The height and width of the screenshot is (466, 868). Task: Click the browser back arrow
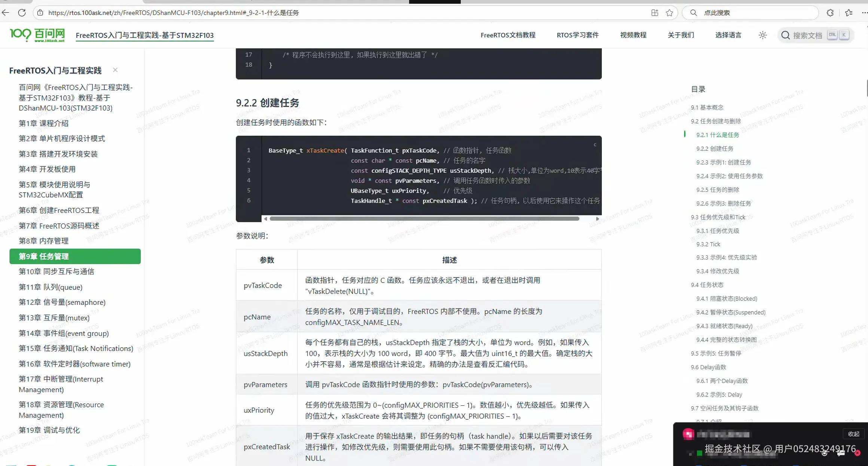pyautogui.click(x=6, y=13)
